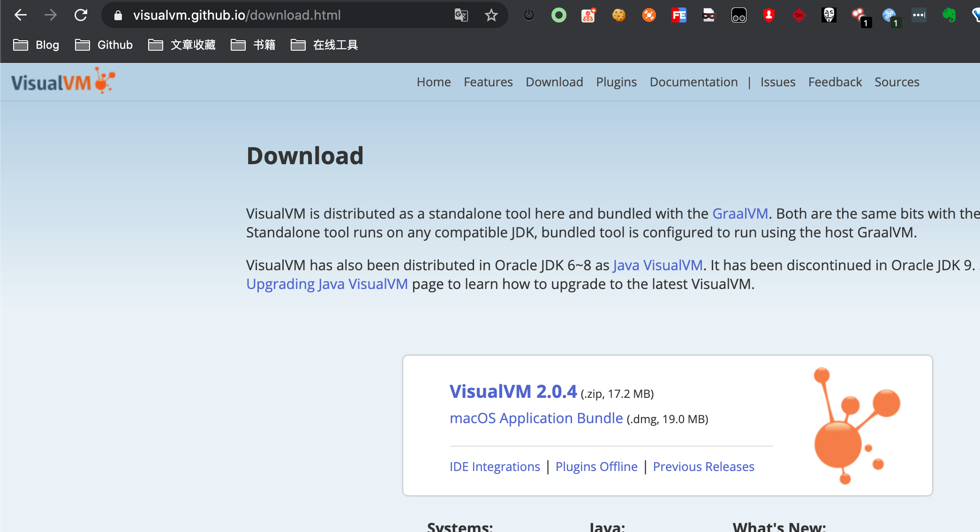The width and height of the screenshot is (980, 532).
Task: Open Upgrading Java VisualVM page link
Action: [327, 284]
